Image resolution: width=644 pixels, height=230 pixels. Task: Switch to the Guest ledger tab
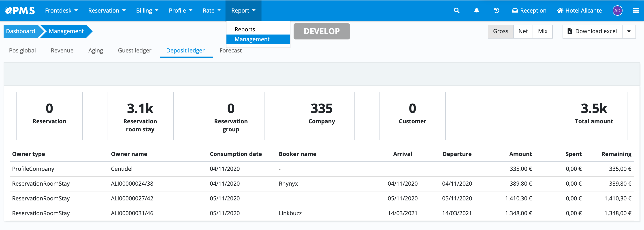pos(134,50)
